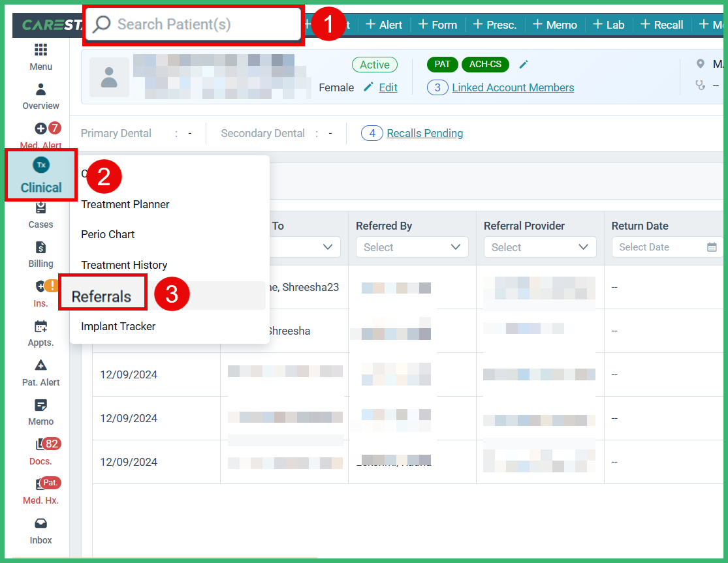Open the Med. Hx. sidebar icon
The image size is (728, 563).
41,484
